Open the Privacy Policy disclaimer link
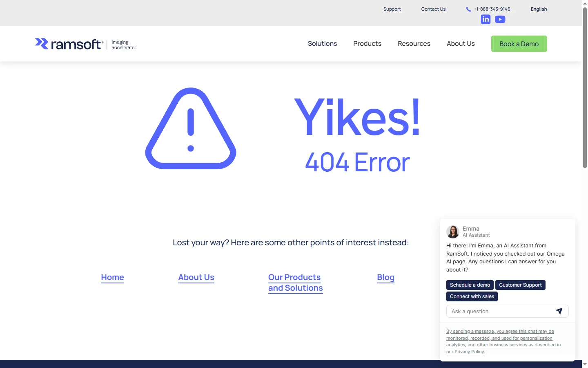Image resolution: width=588 pixels, height=368 pixels. click(503, 341)
